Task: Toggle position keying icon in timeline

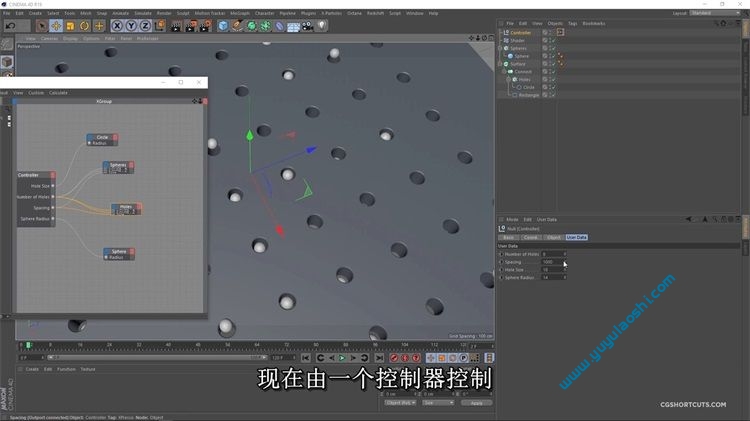Action: tap(430, 358)
